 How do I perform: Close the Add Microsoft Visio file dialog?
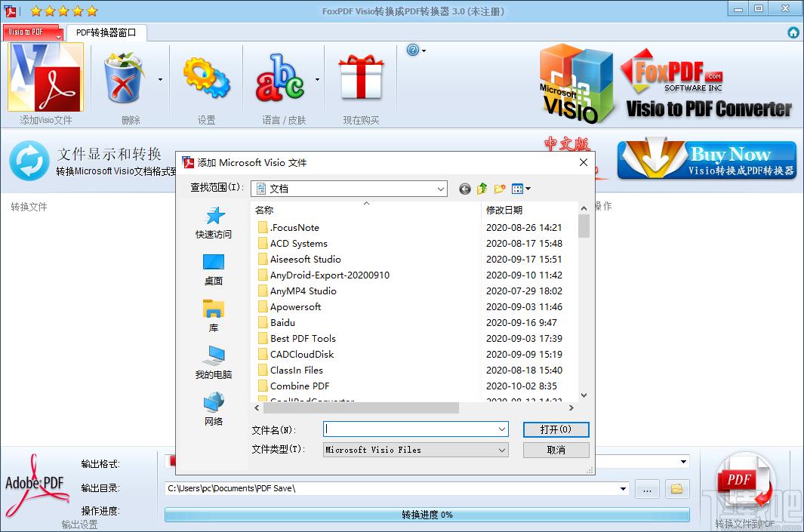click(x=583, y=162)
